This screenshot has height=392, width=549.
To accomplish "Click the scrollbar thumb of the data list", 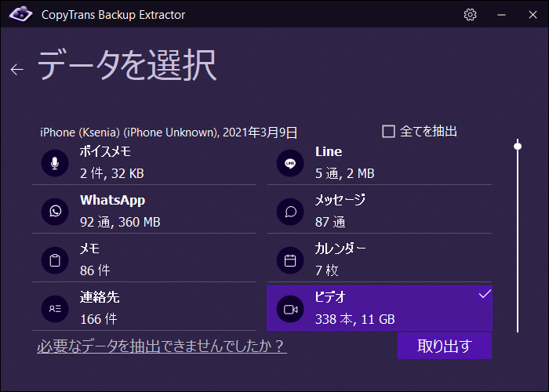I will pos(518,146).
